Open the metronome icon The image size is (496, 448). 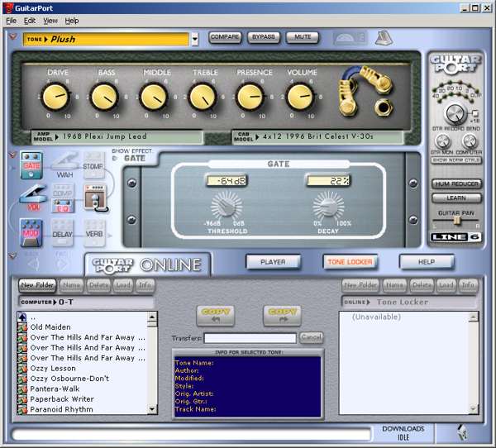[384, 38]
